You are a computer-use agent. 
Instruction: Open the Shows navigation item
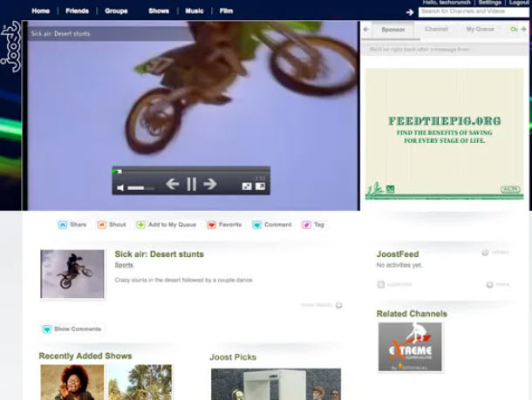pos(159,10)
